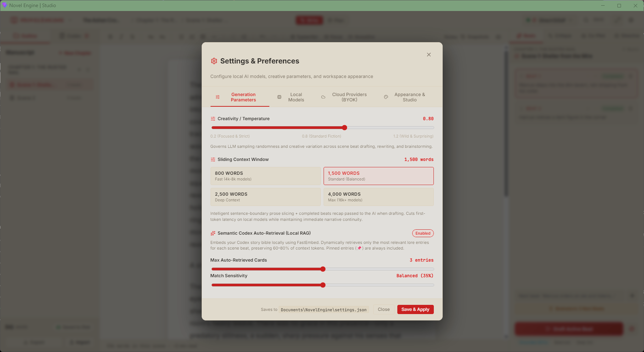Toggle the Enabled badge for Semantic Codex
The image size is (644, 352).
click(423, 233)
